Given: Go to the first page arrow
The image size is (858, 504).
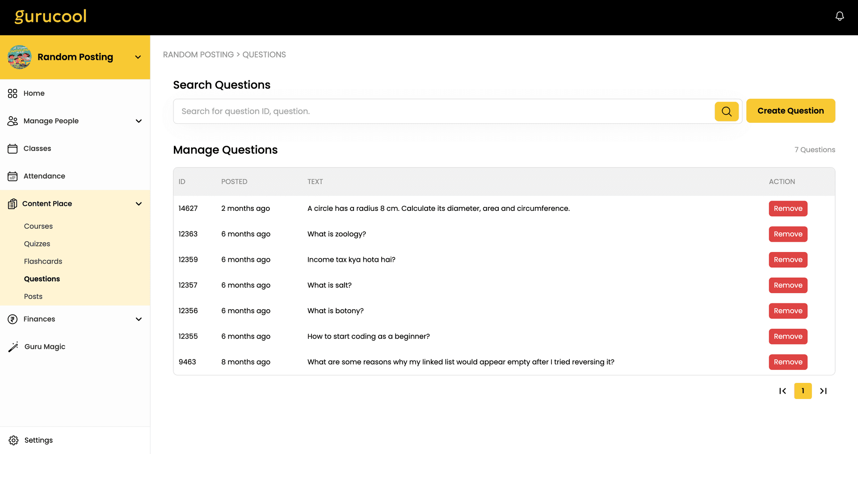Looking at the screenshot, I should point(782,391).
